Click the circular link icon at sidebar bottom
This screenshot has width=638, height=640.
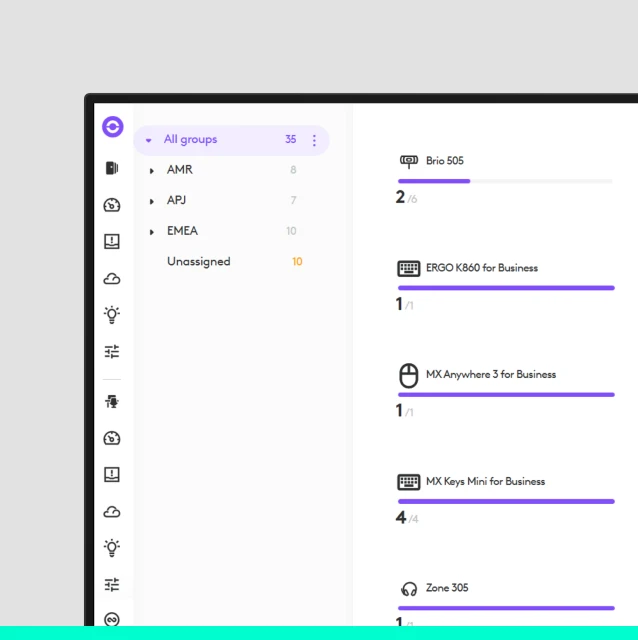(112, 619)
